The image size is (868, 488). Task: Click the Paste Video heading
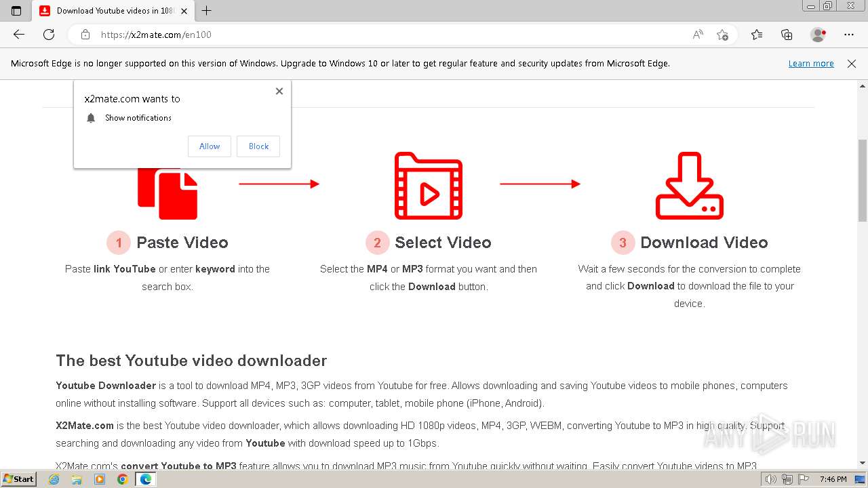point(182,243)
